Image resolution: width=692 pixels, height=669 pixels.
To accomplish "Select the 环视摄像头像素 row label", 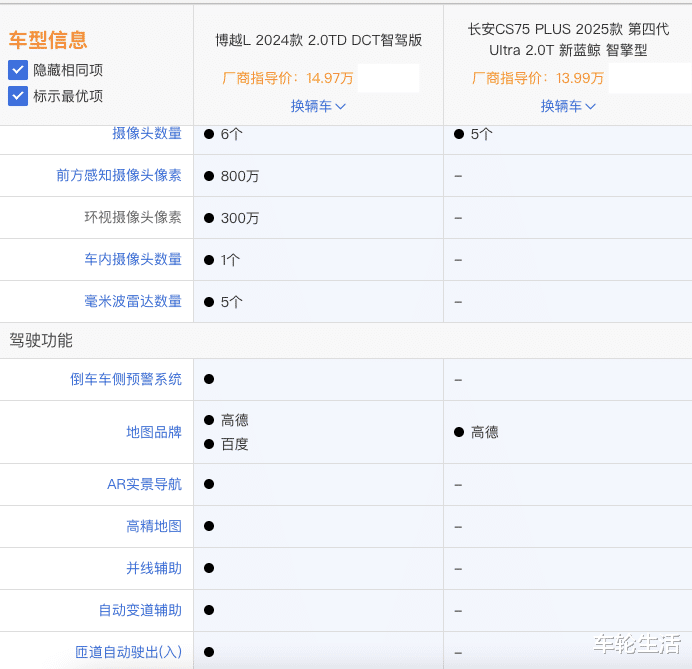I will [x=133, y=217].
